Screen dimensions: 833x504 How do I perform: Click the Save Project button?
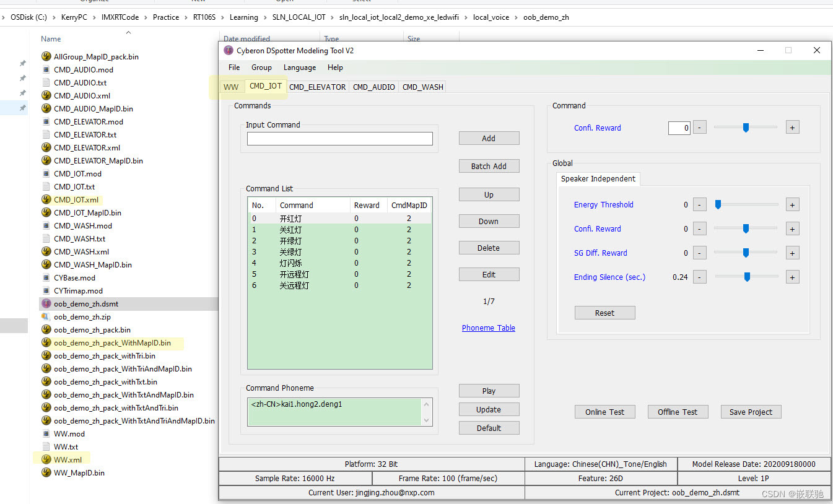(751, 412)
